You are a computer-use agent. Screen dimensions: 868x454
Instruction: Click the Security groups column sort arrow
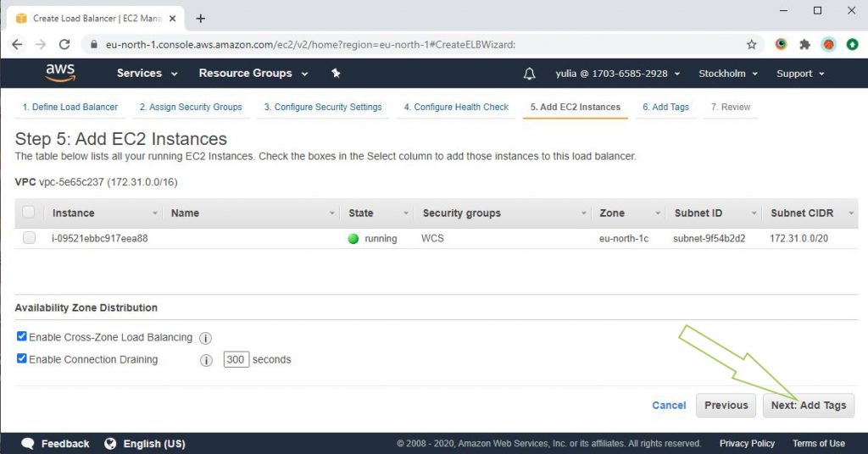pos(583,213)
